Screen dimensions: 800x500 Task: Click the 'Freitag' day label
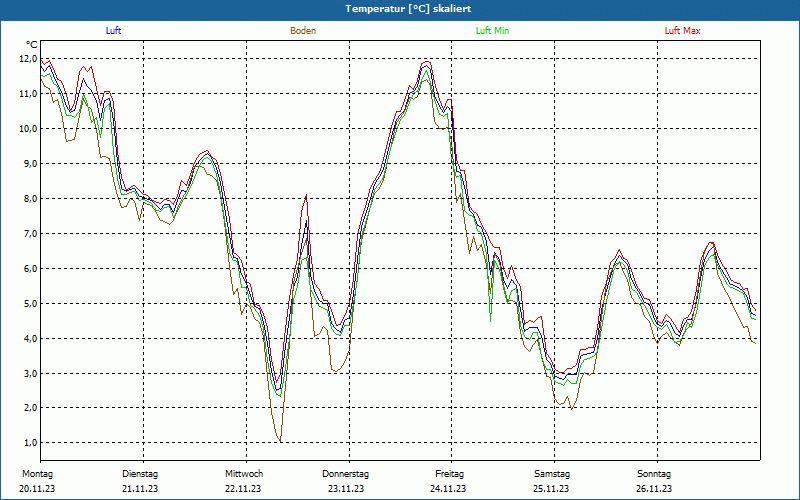449,474
